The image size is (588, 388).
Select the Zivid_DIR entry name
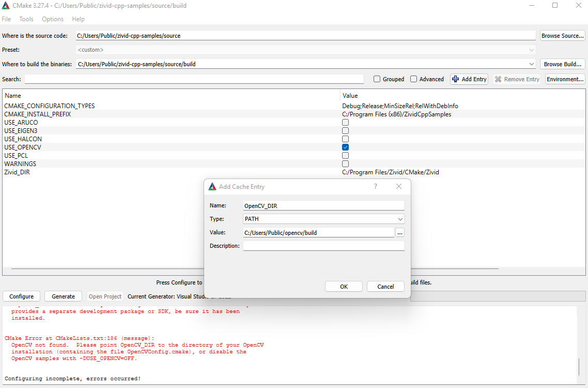[17, 172]
